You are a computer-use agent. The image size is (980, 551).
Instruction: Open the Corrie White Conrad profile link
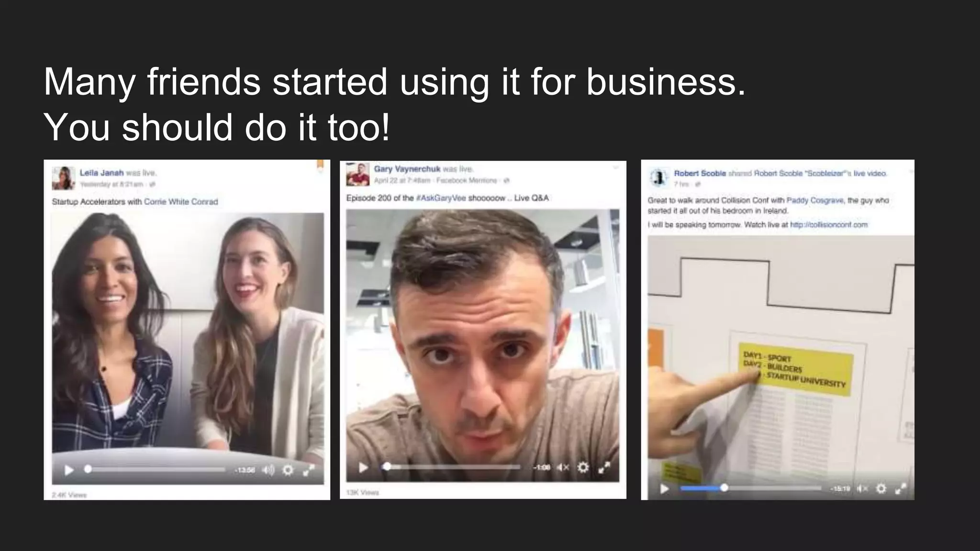pyautogui.click(x=181, y=202)
